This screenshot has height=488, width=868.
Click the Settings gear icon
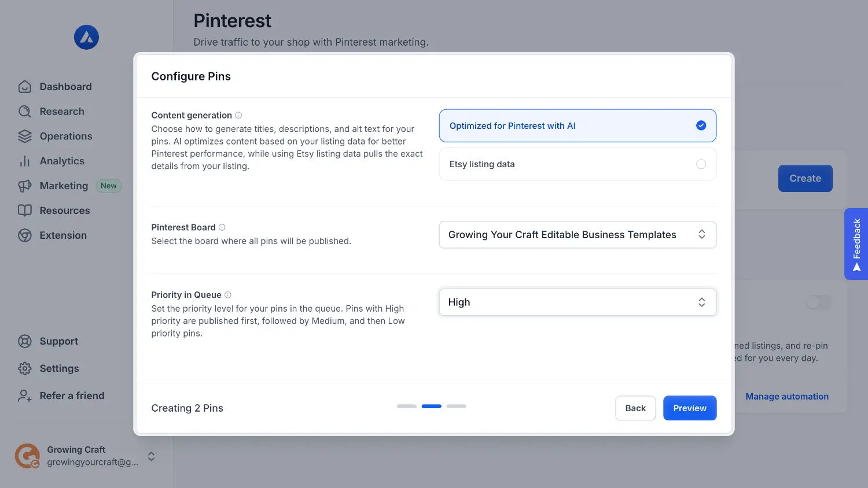tap(25, 368)
